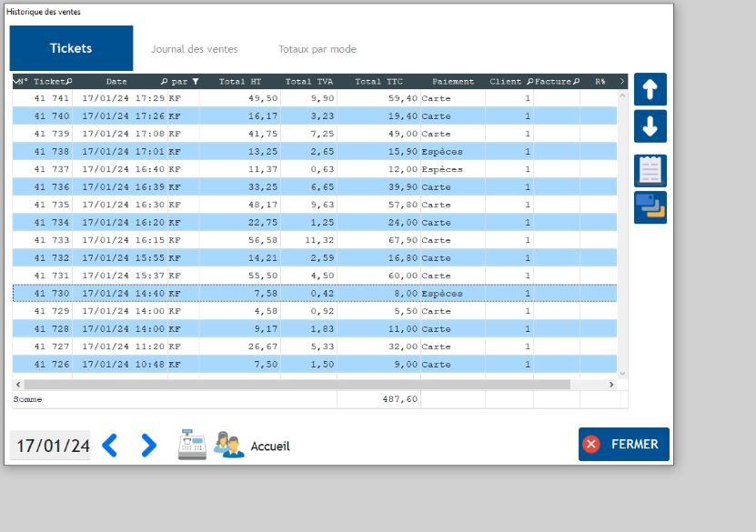Screen dimensions: 756x532
Task: Click the up arrow navigation button
Action: tap(650, 89)
